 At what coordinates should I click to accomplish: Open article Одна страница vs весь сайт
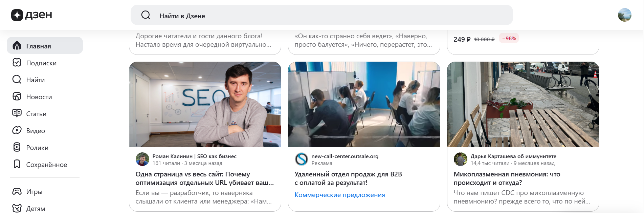tap(205, 178)
